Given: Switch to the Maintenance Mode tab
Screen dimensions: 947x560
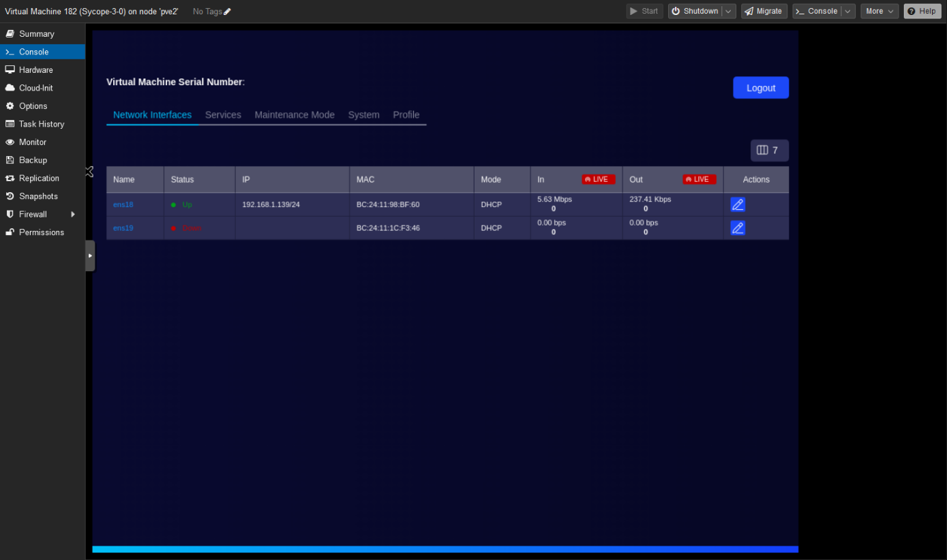Looking at the screenshot, I should (x=295, y=115).
